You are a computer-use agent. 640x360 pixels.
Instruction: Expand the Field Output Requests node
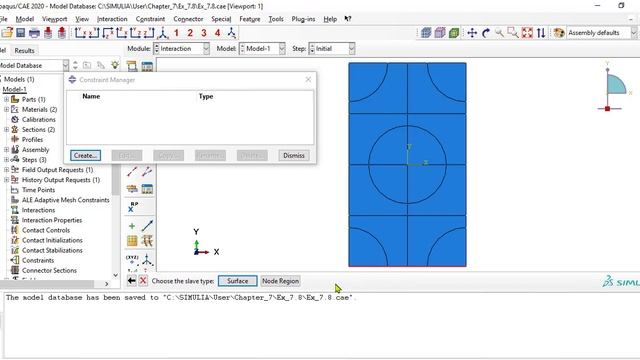pos(6,170)
